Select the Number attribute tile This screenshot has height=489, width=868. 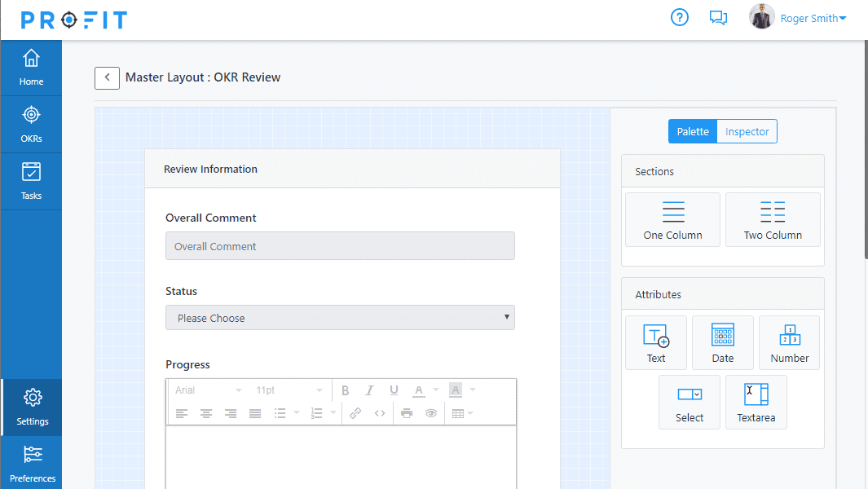(x=790, y=343)
